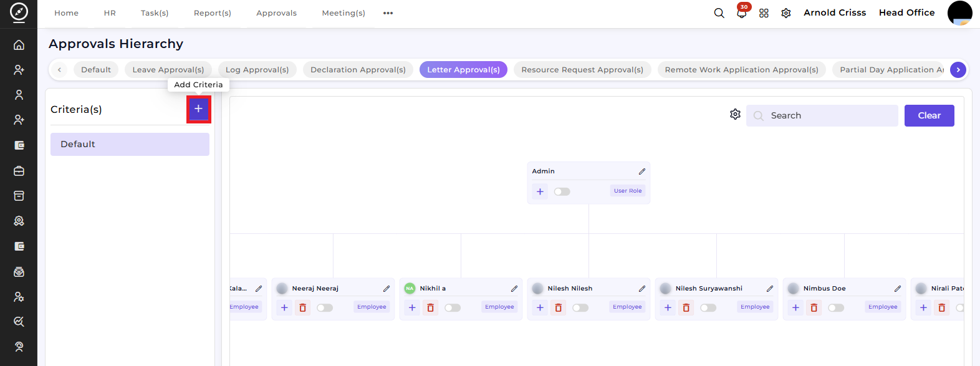
Task: Open the magnifier with checkmark sidebar icon
Action: (19, 322)
